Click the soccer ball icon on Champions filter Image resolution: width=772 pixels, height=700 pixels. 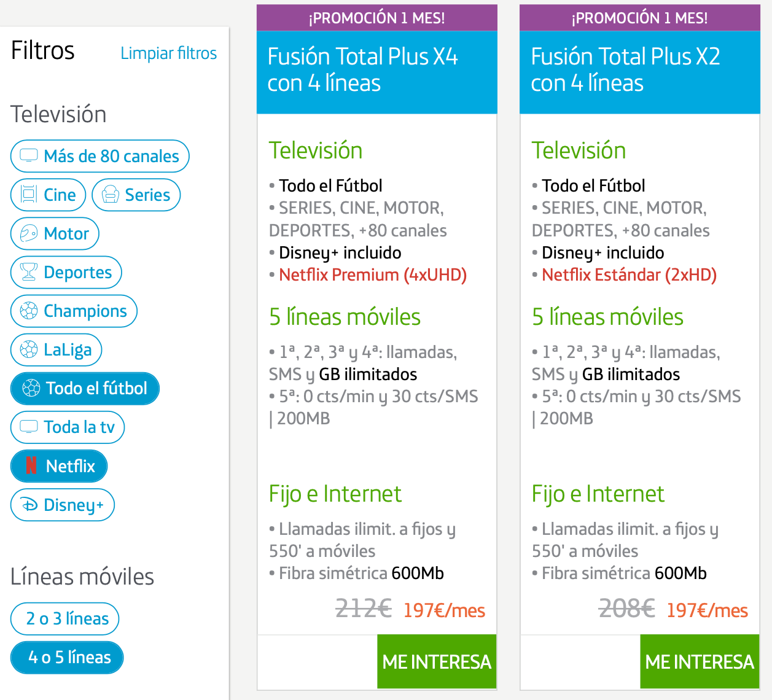coord(29,311)
